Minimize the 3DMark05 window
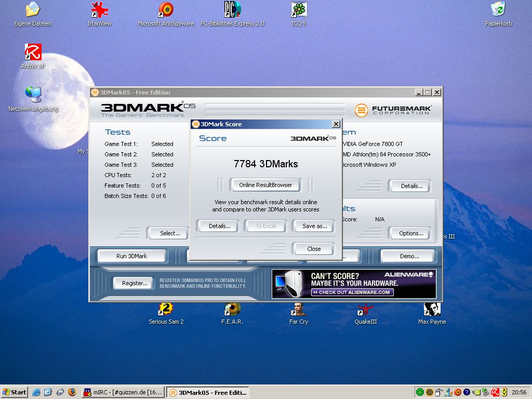The width and height of the screenshot is (532, 399). point(419,92)
